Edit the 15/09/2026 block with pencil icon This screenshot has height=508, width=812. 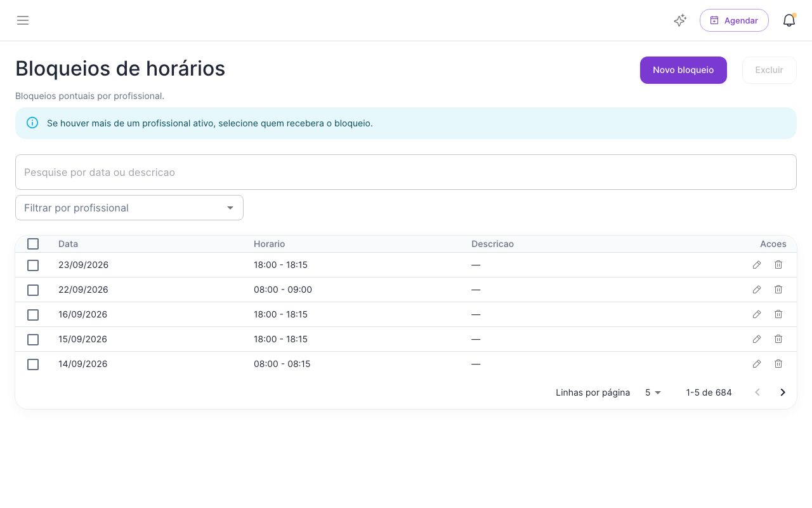(x=757, y=339)
